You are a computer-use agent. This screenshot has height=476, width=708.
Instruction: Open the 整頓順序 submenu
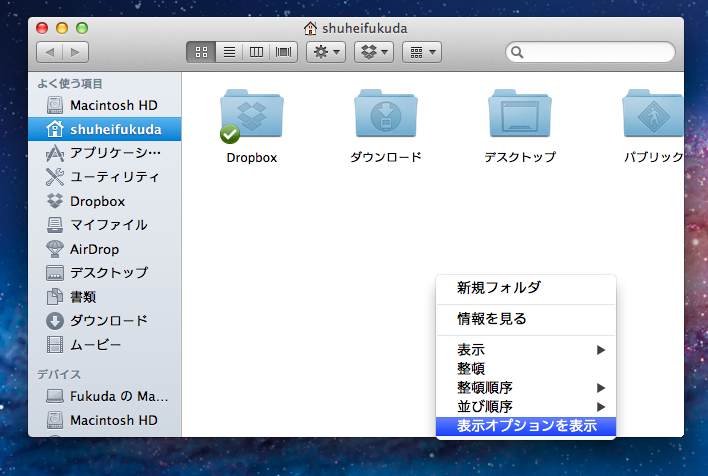click(526, 387)
